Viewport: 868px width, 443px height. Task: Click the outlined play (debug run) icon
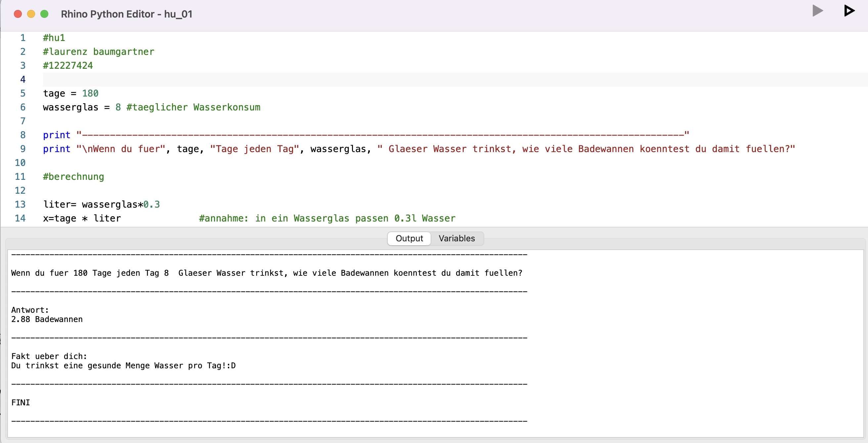click(x=849, y=11)
